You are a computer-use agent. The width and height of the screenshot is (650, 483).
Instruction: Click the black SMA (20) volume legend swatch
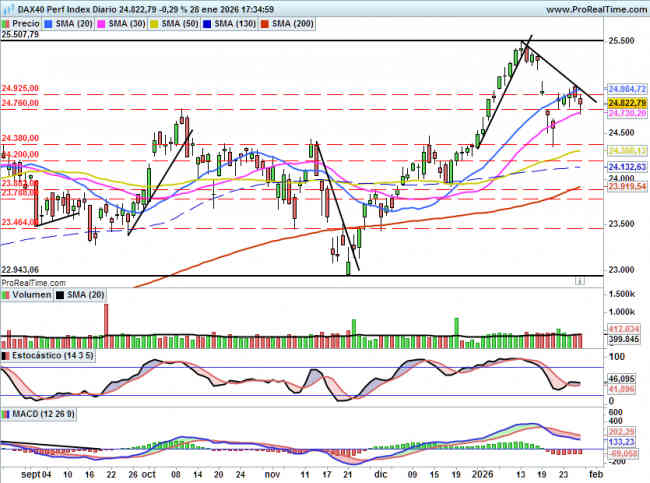pos(60,295)
